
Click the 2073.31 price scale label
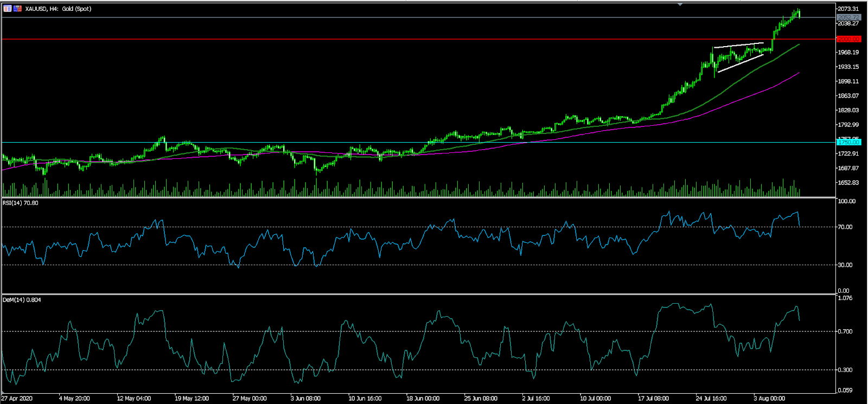tap(848, 9)
